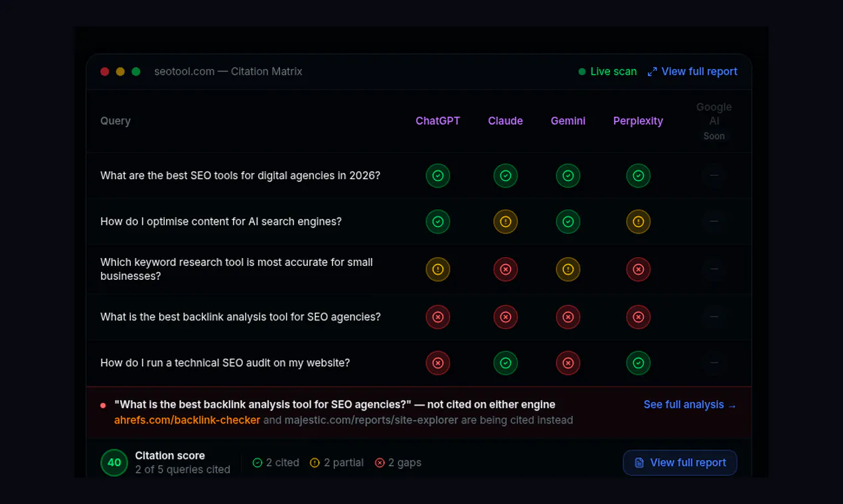Click the Google AI dash for SEO audit row

click(714, 363)
